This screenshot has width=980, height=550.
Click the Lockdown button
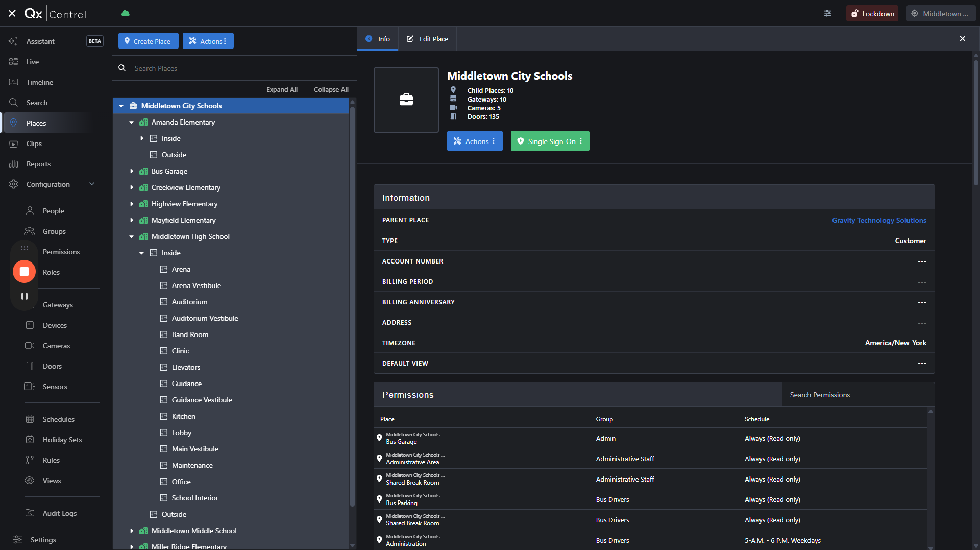(x=872, y=14)
